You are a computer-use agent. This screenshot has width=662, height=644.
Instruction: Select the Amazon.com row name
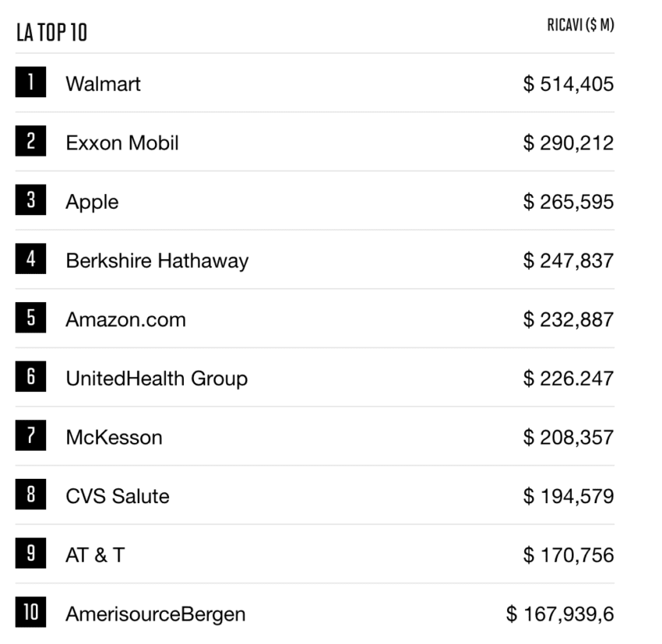126,319
